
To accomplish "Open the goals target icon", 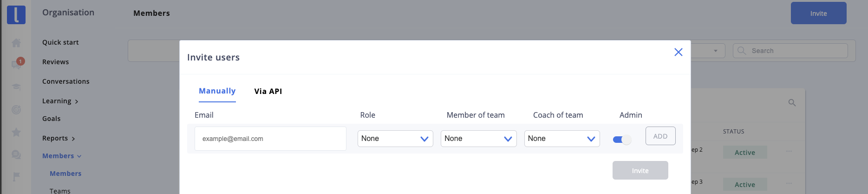I will pos(16,110).
